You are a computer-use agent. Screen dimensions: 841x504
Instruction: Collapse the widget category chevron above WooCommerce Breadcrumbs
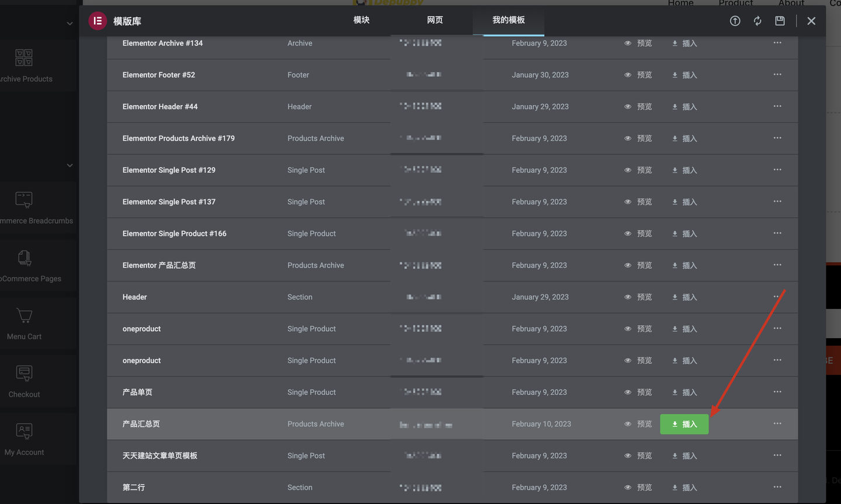click(x=69, y=165)
